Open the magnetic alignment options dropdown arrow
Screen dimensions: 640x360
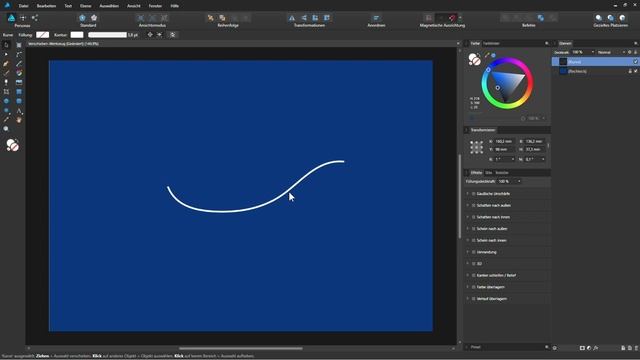pos(460,18)
